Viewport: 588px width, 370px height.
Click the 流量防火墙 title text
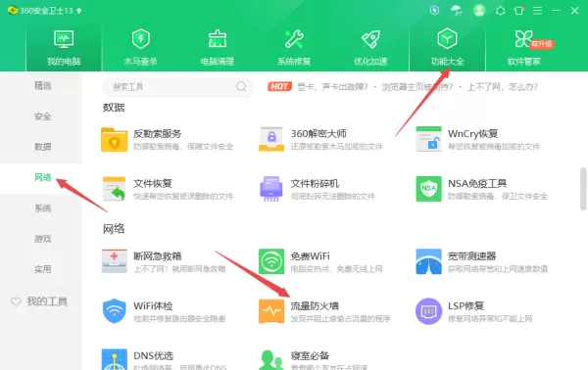315,306
